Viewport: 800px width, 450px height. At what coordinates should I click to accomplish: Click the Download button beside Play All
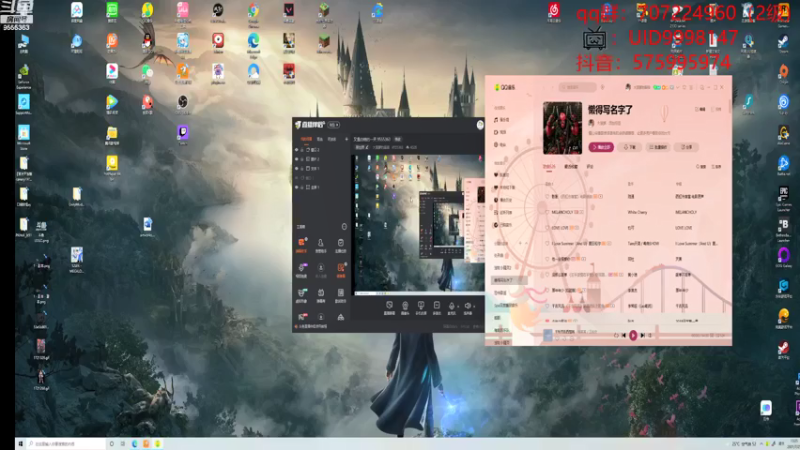[630, 147]
